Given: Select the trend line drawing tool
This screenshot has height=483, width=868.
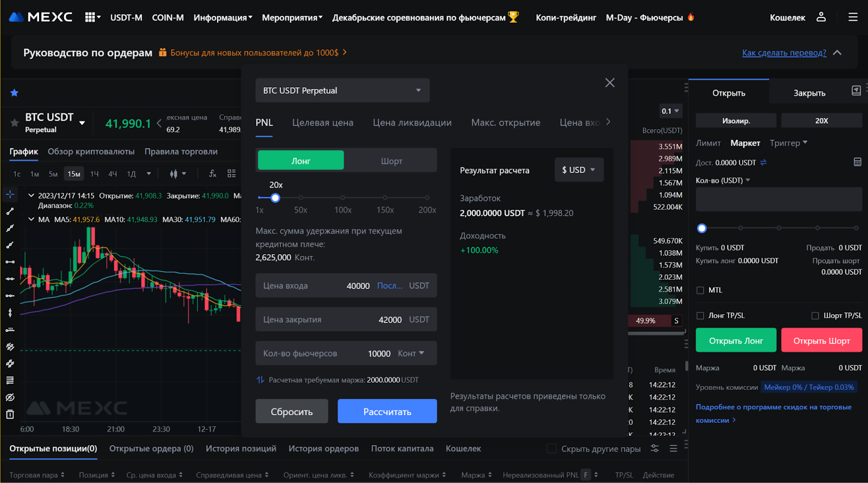Looking at the screenshot, I should tap(10, 211).
